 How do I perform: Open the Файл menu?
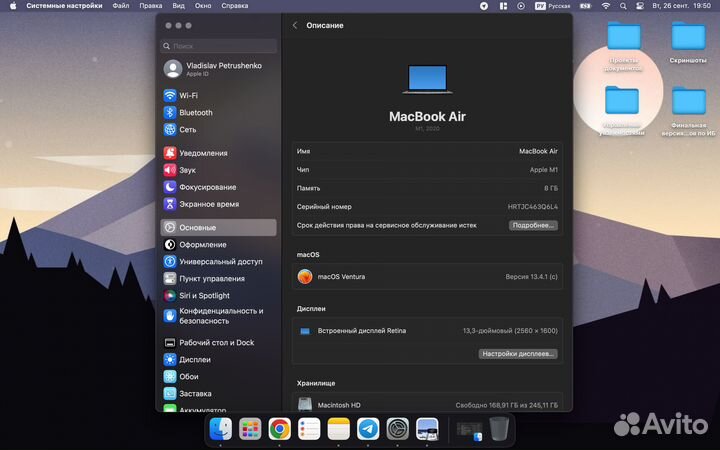tap(121, 6)
